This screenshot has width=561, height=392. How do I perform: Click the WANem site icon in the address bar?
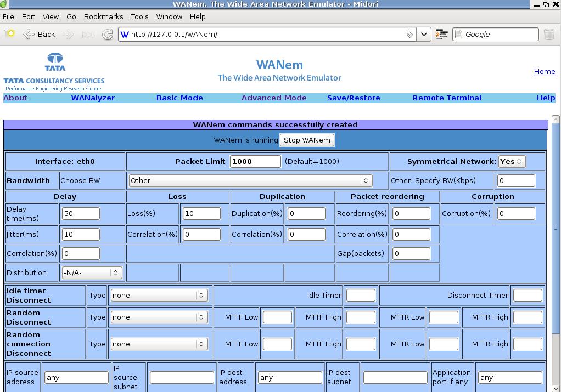pos(125,35)
